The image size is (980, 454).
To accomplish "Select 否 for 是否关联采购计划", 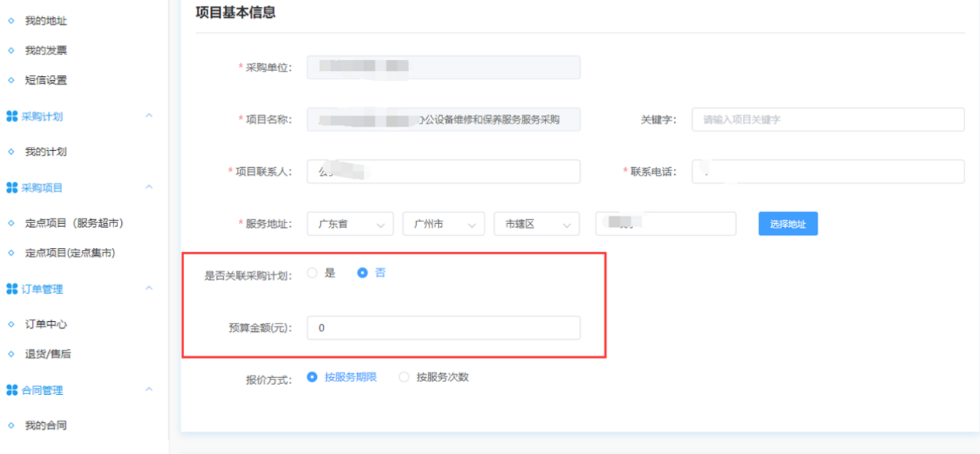I will click(x=363, y=273).
